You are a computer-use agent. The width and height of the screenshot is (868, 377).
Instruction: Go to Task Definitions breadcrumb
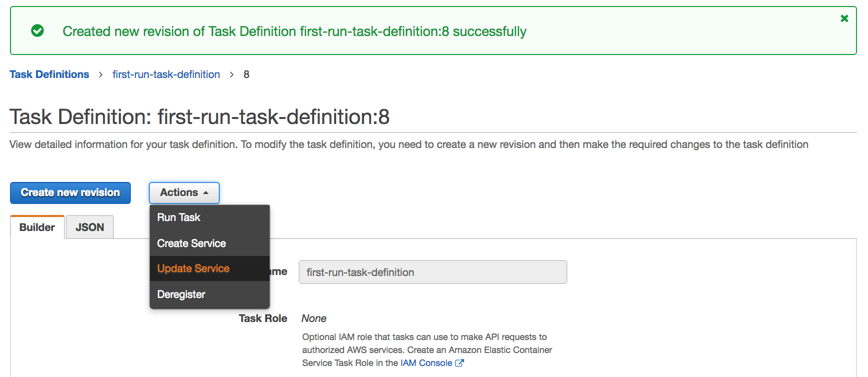tap(49, 74)
